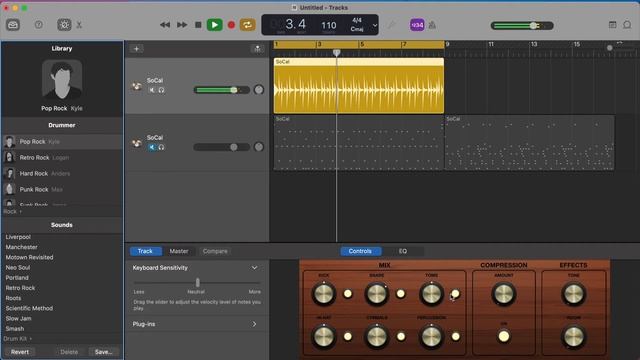Screen dimensions: 640x360
Task: Select Pop Rock Kyle drummer
Action: point(62,142)
